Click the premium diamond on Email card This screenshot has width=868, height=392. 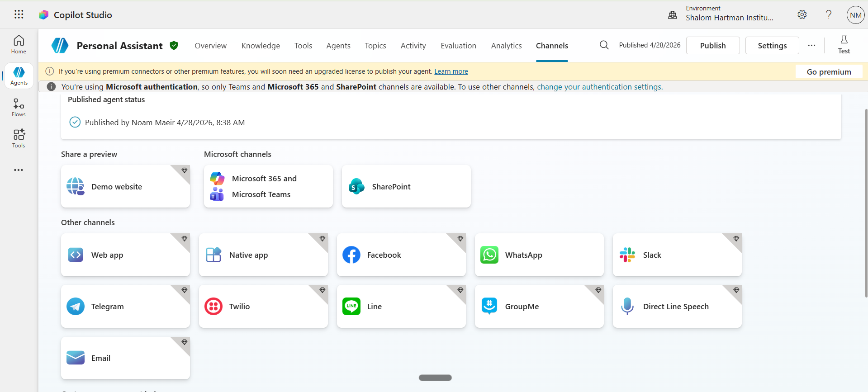tap(185, 342)
